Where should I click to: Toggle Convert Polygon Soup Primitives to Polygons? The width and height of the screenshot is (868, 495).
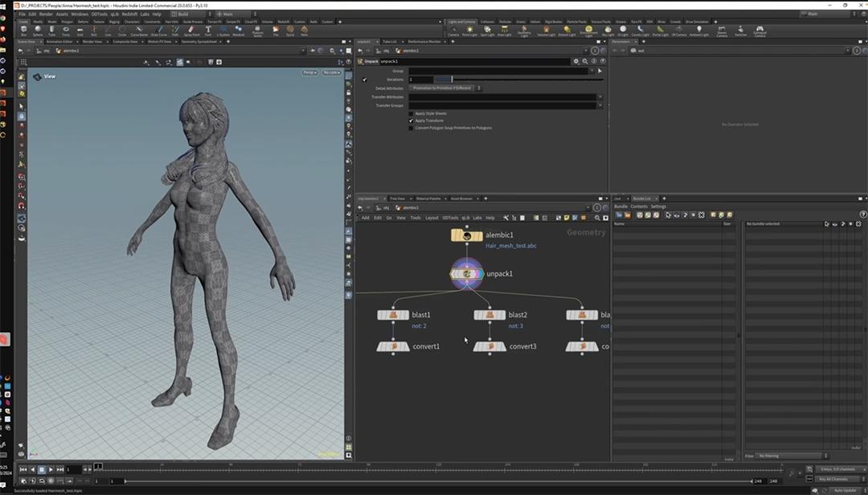click(x=411, y=128)
